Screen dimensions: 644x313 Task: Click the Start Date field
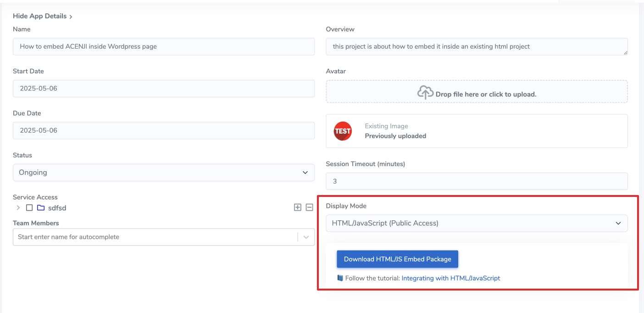[163, 88]
